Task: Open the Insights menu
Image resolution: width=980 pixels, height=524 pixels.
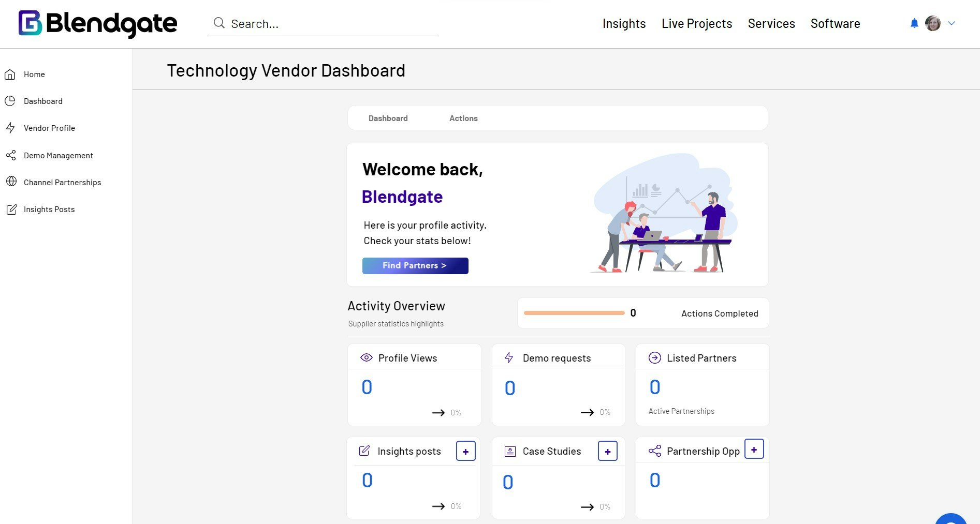Action: pyautogui.click(x=624, y=24)
